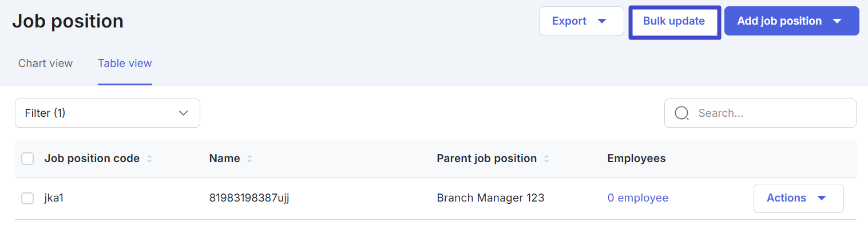The width and height of the screenshot is (868, 225).
Task: Click the Export caret arrow
Action: (x=601, y=21)
